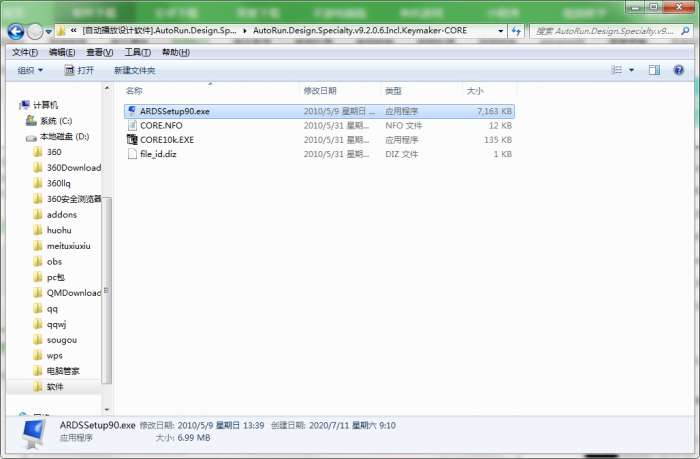Open the 查看(V) menu

[x=99, y=53]
